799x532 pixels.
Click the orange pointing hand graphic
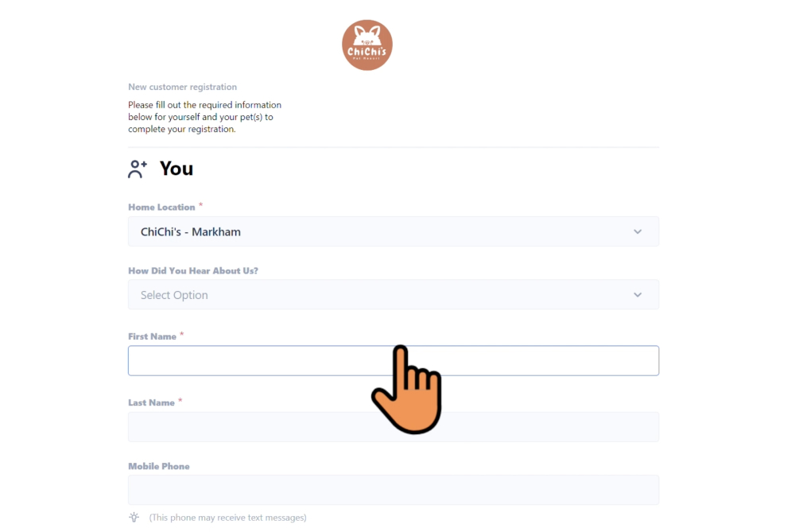[406, 391]
